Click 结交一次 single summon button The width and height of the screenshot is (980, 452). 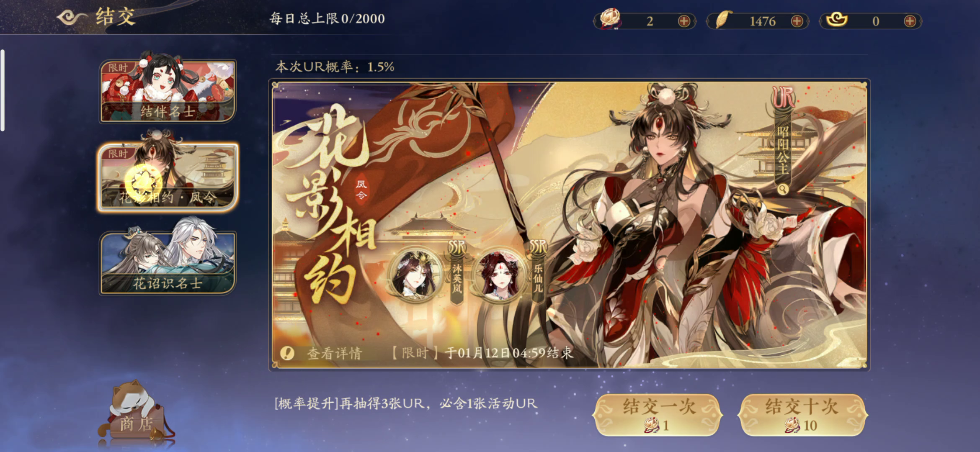tap(658, 415)
